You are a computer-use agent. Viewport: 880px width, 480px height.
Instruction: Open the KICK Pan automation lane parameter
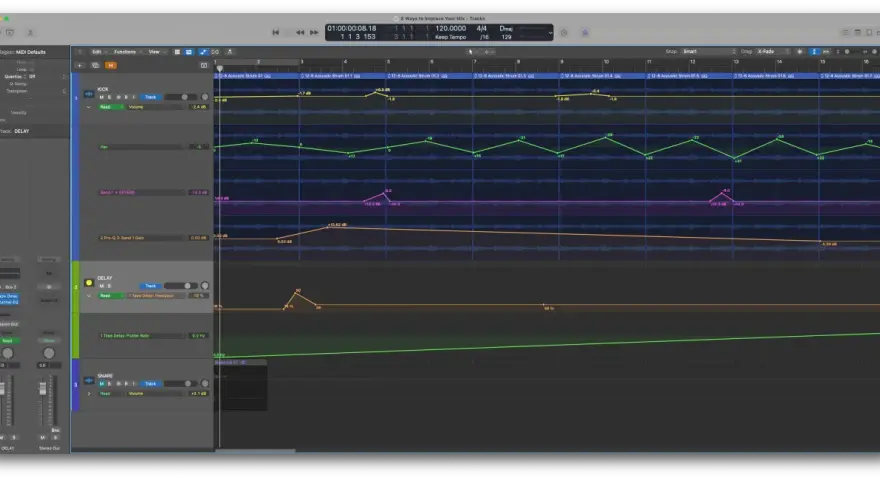tap(141, 147)
